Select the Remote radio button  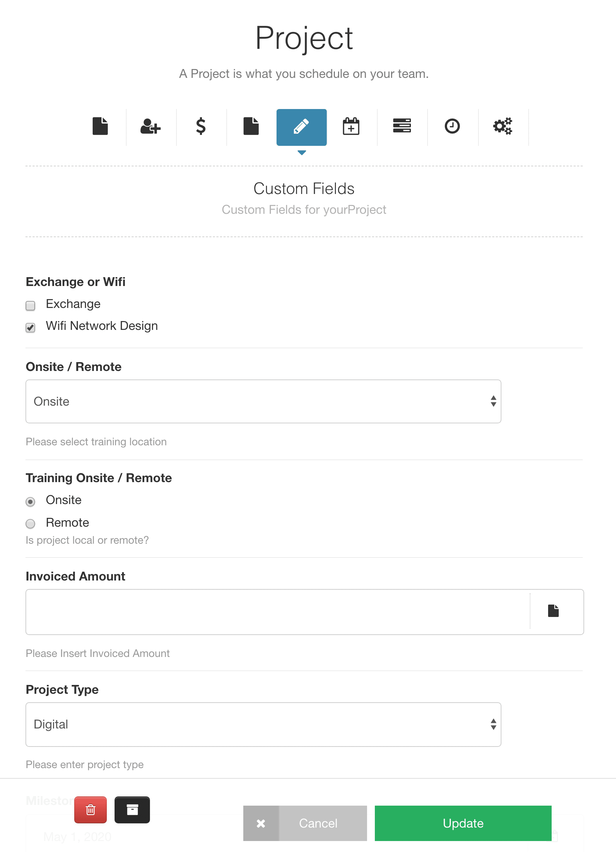coord(30,524)
